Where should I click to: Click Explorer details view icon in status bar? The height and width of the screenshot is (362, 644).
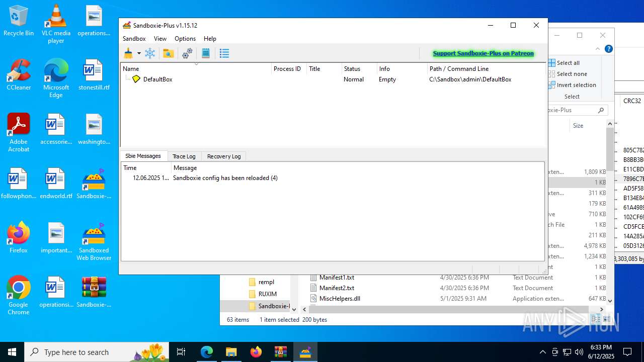click(x=596, y=319)
